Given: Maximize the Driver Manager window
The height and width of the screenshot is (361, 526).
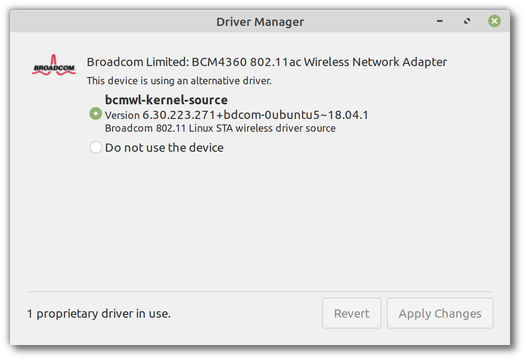Looking at the screenshot, I should (467, 21).
